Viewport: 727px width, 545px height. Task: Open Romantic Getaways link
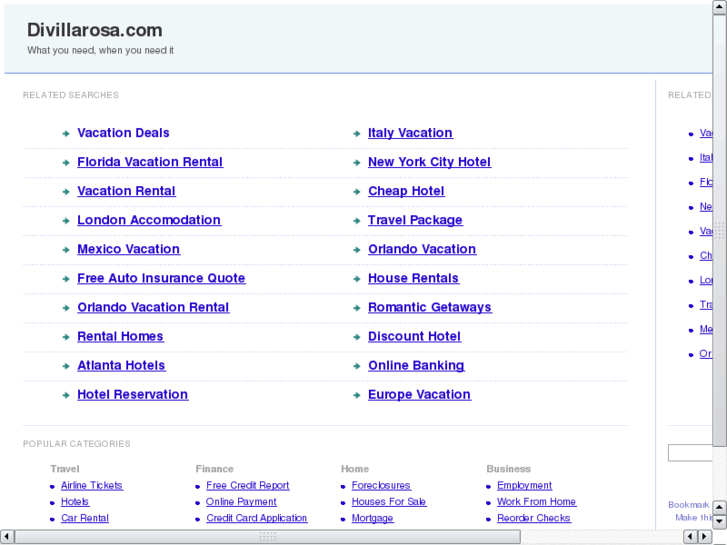pos(430,308)
